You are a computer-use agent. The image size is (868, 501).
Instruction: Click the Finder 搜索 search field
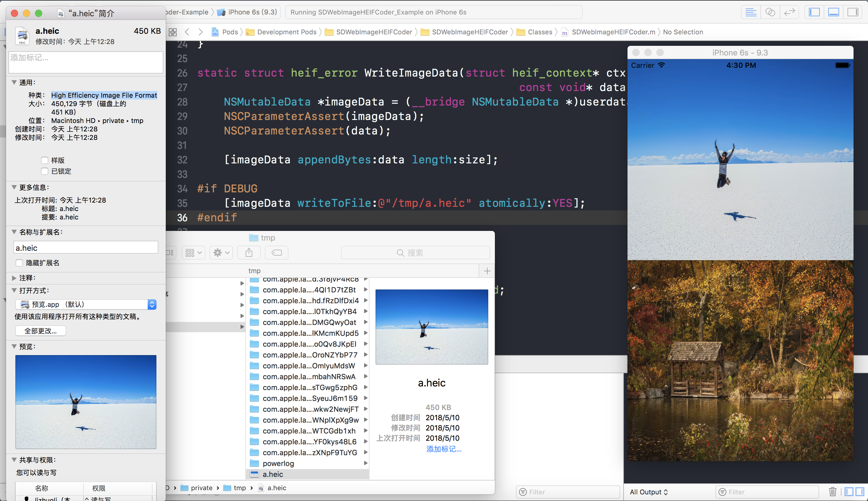(x=415, y=253)
